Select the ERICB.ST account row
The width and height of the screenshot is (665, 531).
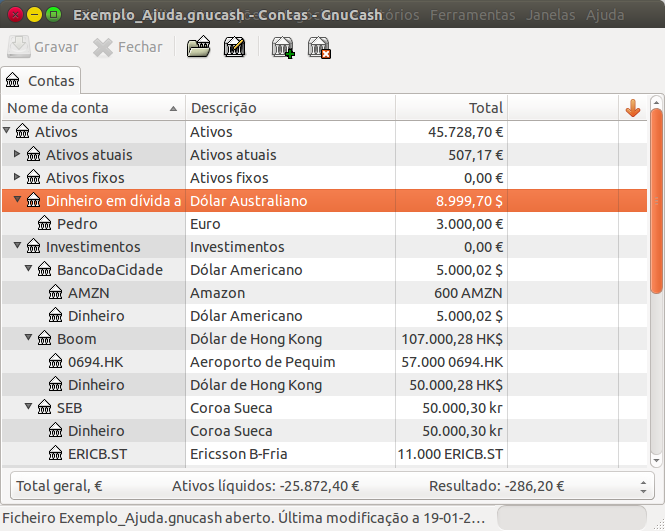(x=324, y=454)
